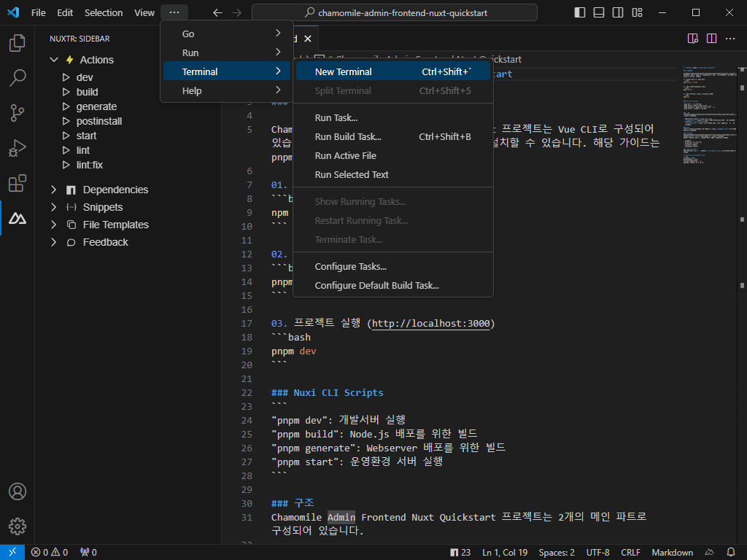Click the overflow menu ellipsis in menu bar

click(174, 13)
